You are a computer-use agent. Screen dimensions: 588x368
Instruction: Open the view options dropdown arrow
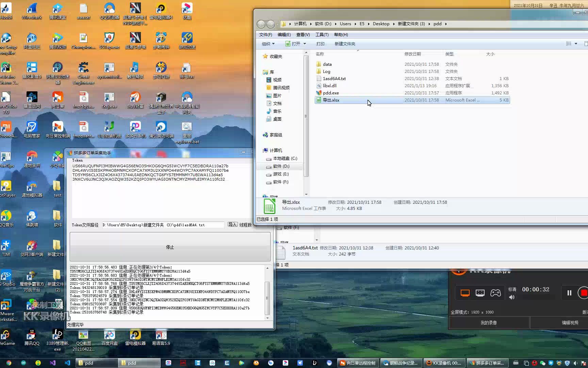(x=576, y=44)
